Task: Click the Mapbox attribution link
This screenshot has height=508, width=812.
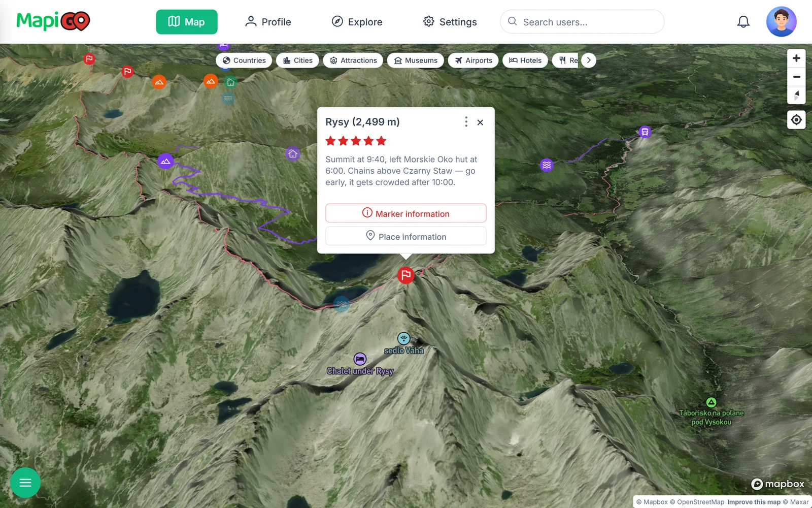Action: tap(652, 502)
